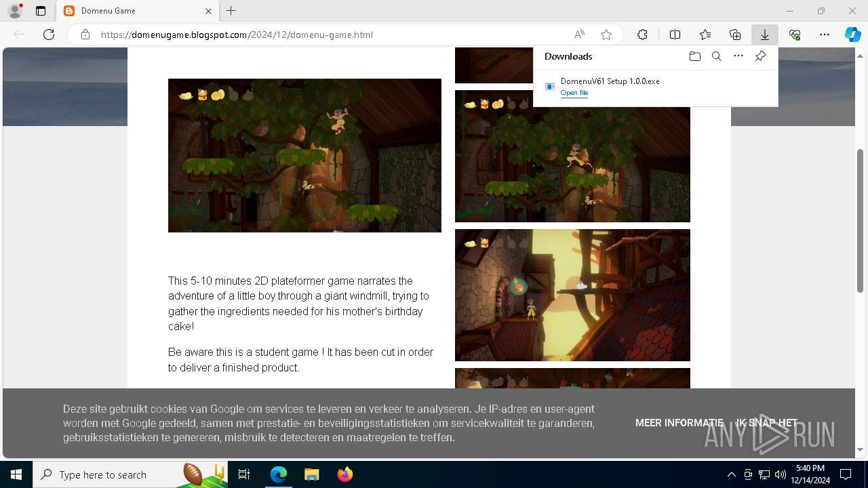Image resolution: width=868 pixels, height=488 pixels.
Task: Click the vertical page scrollbar thumb
Action: (x=861, y=220)
